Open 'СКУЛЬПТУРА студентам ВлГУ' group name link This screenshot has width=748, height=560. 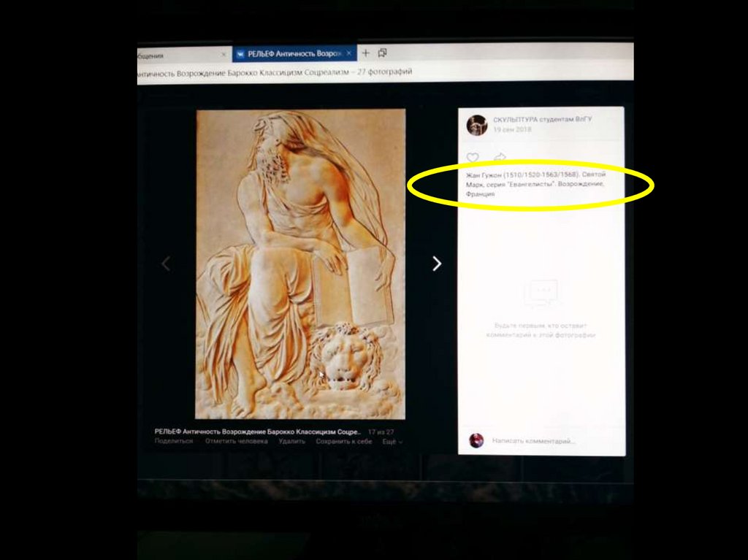(543, 119)
